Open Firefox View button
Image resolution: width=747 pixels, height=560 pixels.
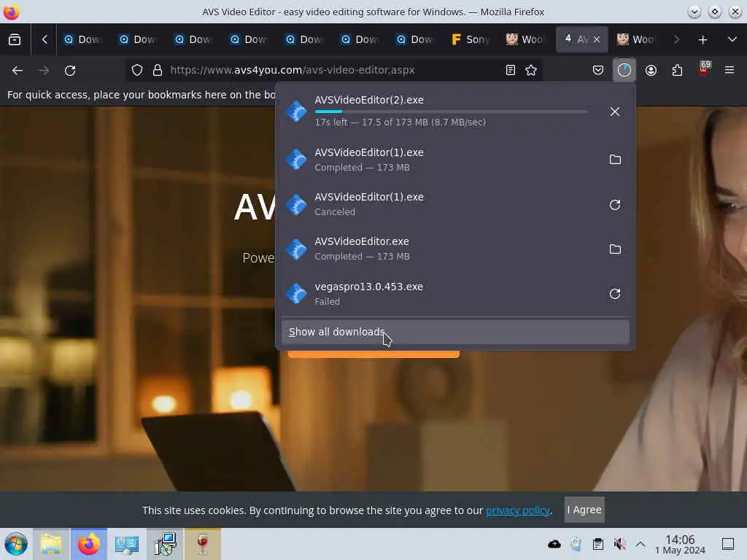[x=15, y=39]
